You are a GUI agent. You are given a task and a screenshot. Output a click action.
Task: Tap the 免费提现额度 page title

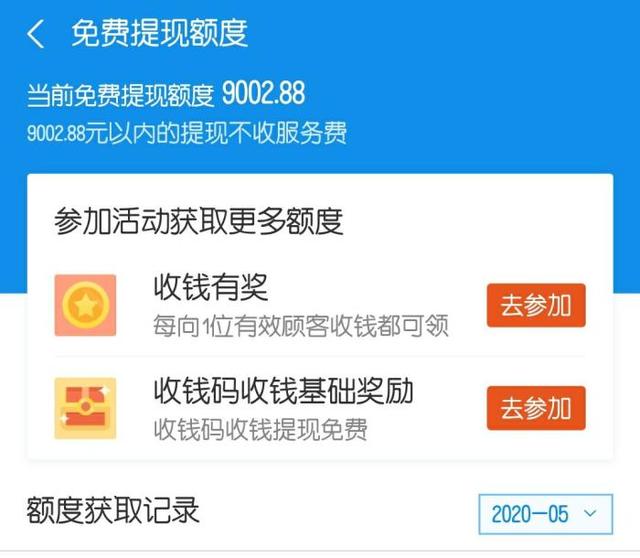click(160, 33)
